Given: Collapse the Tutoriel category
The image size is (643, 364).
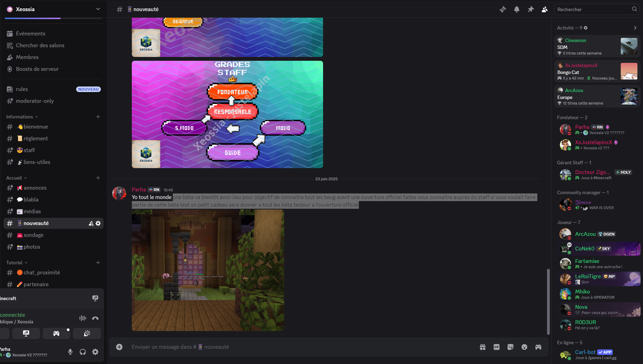Looking at the screenshot, I should point(17,263).
